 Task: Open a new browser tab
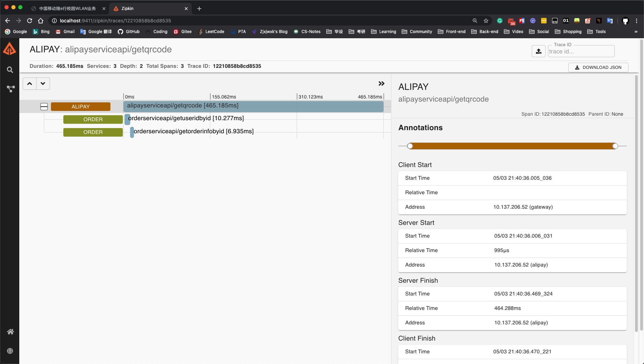[199, 9]
